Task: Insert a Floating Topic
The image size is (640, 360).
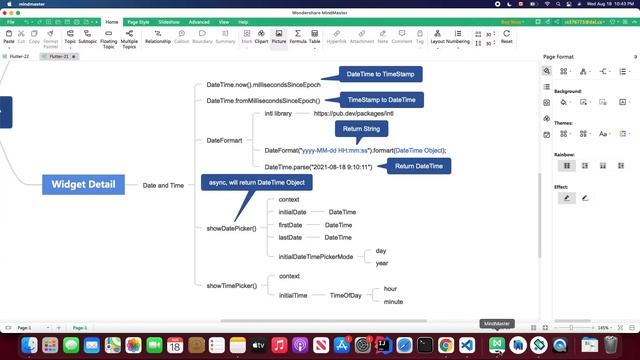Action: (109, 39)
